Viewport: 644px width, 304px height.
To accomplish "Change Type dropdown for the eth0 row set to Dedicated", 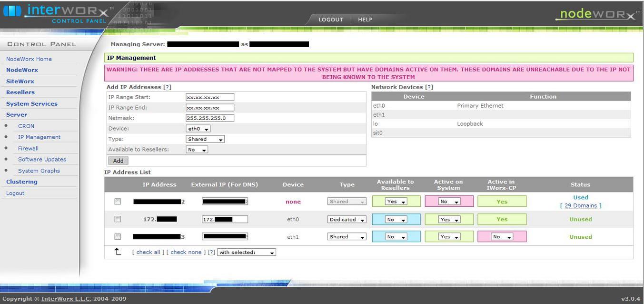I will click(x=347, y=220).
